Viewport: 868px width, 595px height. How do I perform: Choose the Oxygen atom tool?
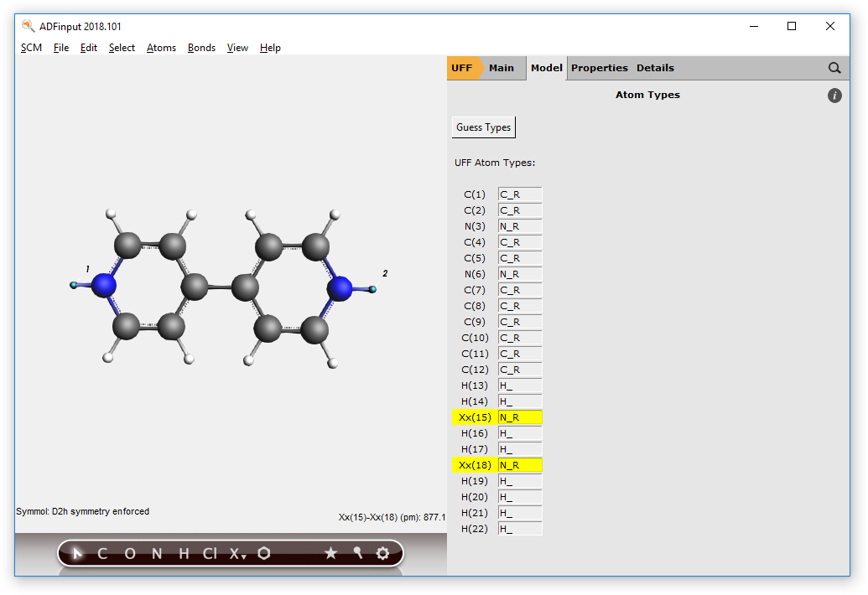(129, 554)
